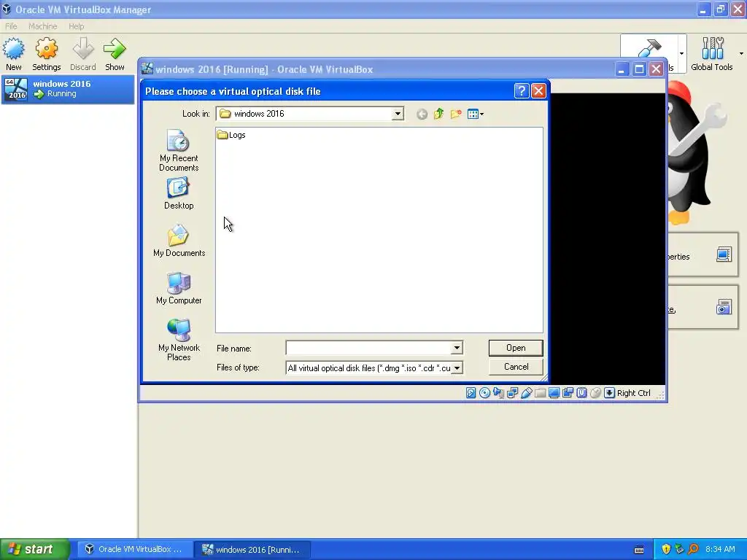Click optical disk status icon

[x=484, y=393]
